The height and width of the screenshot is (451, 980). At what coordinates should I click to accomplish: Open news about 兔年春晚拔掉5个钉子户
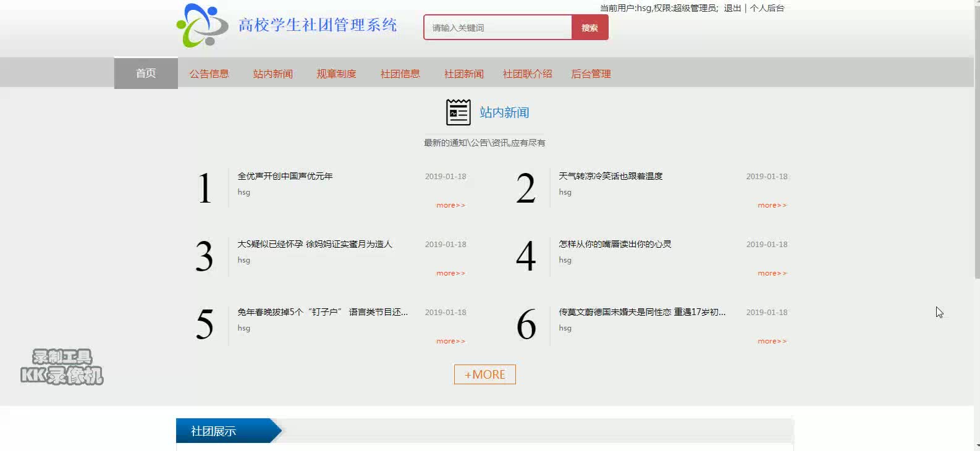coord(323,312)
